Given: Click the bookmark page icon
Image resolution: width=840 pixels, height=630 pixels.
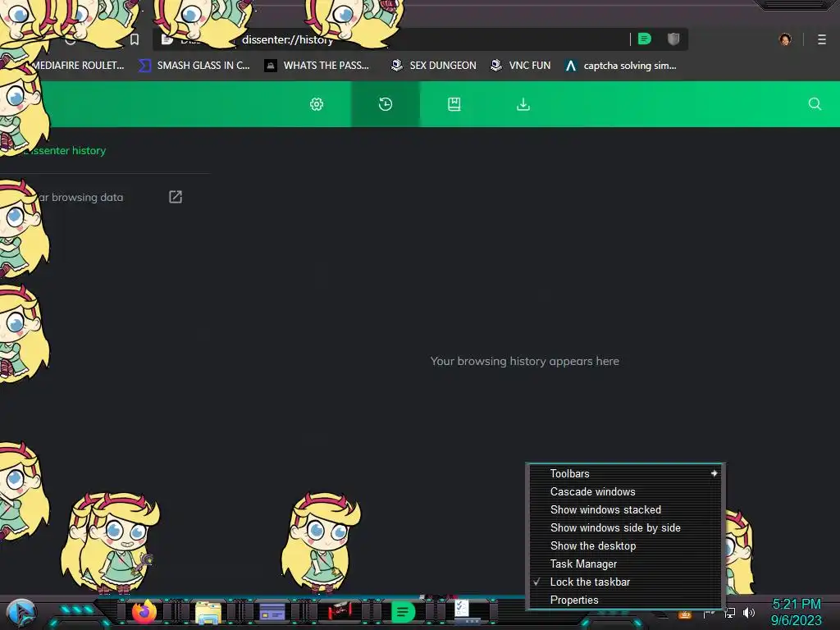Looking at the screenshot, I should 135,39.
